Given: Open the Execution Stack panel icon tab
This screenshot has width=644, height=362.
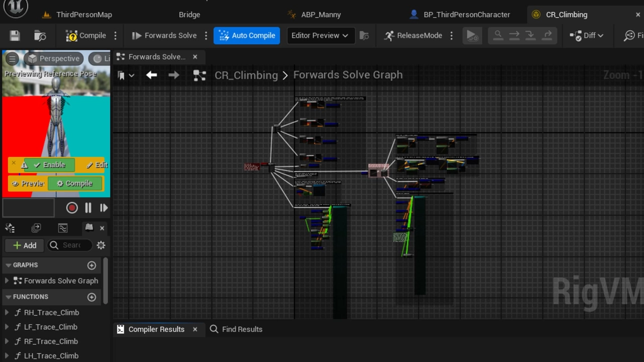Looking at the screenshot, I should pyautogui.click(x=36, y=228).
